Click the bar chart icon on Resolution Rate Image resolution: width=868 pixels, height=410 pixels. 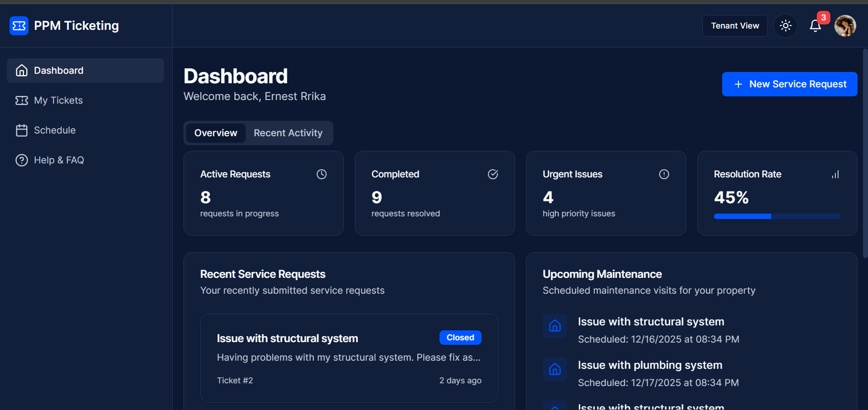click(x=835, y=174)
